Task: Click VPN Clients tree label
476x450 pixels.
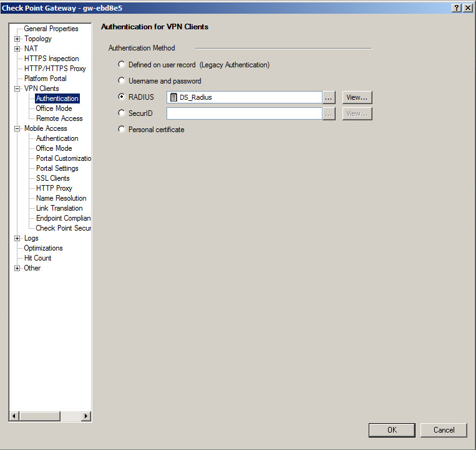Action: tap(42, 89)
